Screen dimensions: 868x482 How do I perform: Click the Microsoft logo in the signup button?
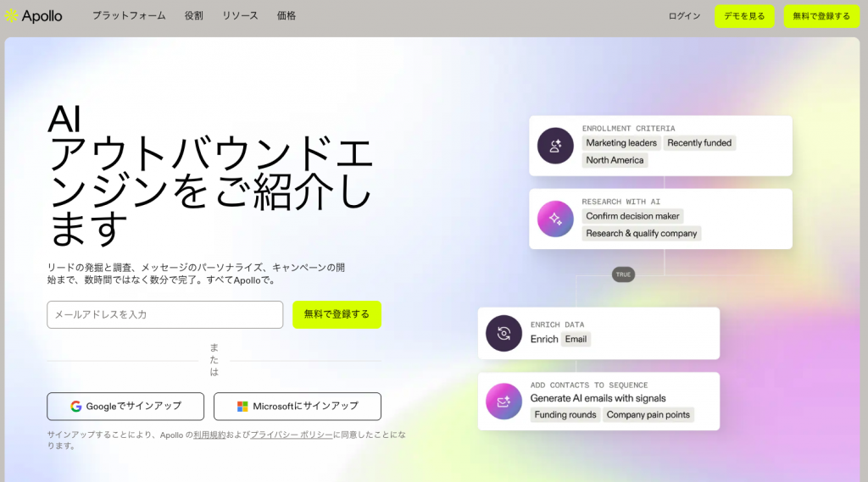coord(242,407)
